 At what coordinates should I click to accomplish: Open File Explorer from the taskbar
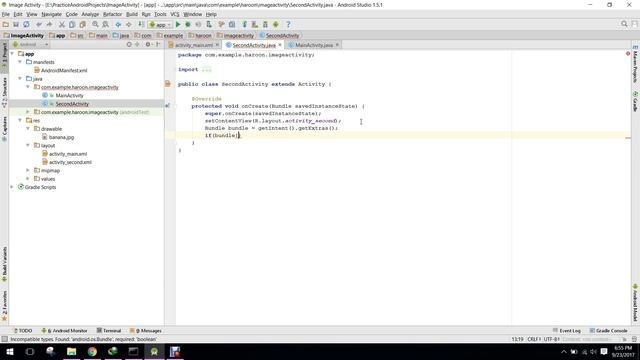tap(71, 351)
